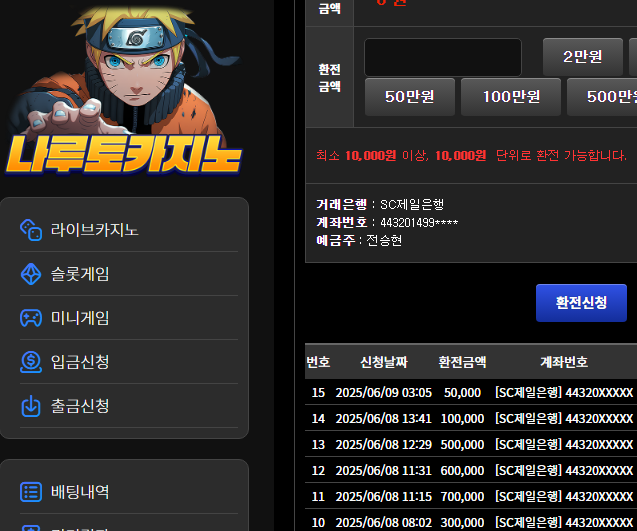Click row number 10 in history
This screenshot has height=531, width=637.
pyautogui.click(x=318, y=522)
